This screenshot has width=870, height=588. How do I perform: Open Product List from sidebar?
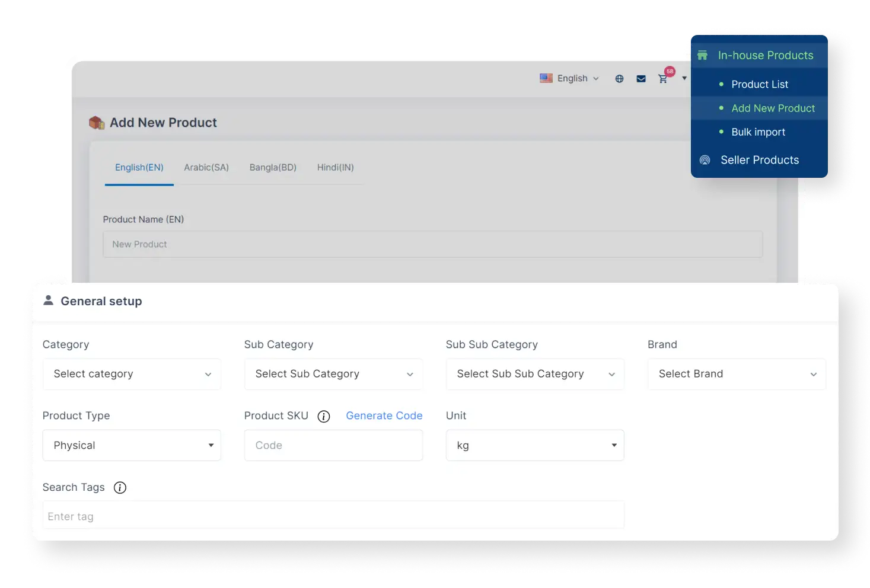point(760,84)
